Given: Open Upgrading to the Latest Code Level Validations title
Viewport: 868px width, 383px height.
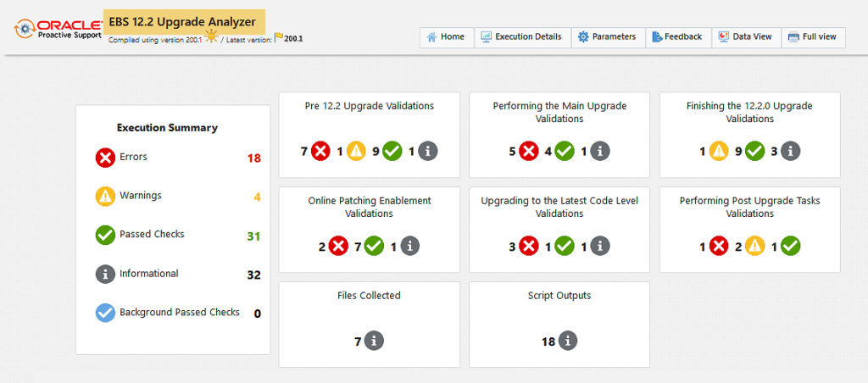Looking at the screenshot, I should 559,207.
